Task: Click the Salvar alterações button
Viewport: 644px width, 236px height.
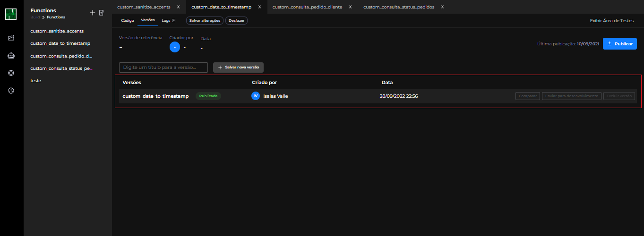Action: [205, 21]
